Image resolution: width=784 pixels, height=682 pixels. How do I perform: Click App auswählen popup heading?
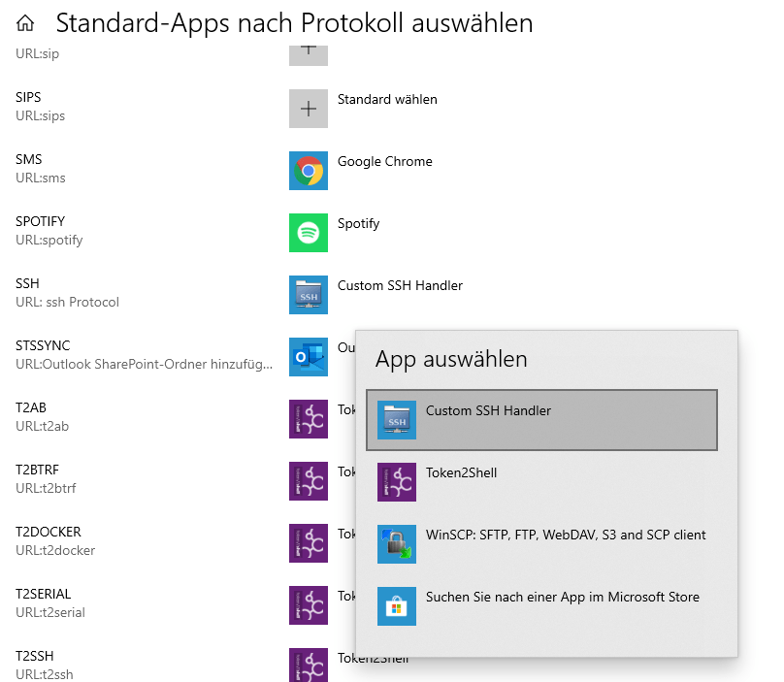pos(451,360)
